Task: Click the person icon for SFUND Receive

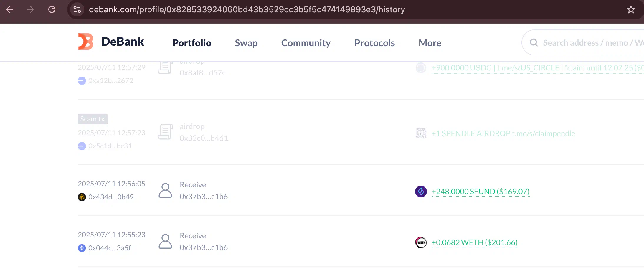Action: 165,191
